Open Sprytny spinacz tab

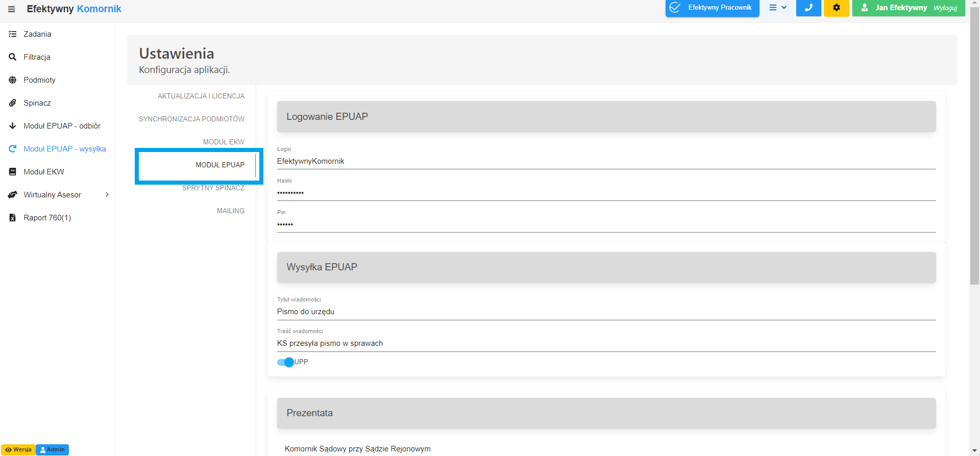click(x=213, y=188)
